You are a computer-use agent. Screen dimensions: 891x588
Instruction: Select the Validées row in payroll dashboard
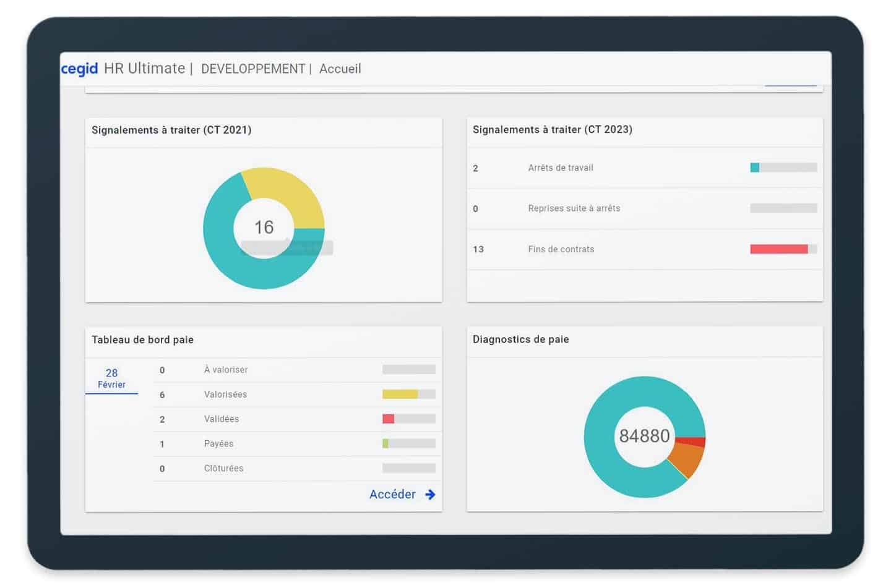(222, 419)
